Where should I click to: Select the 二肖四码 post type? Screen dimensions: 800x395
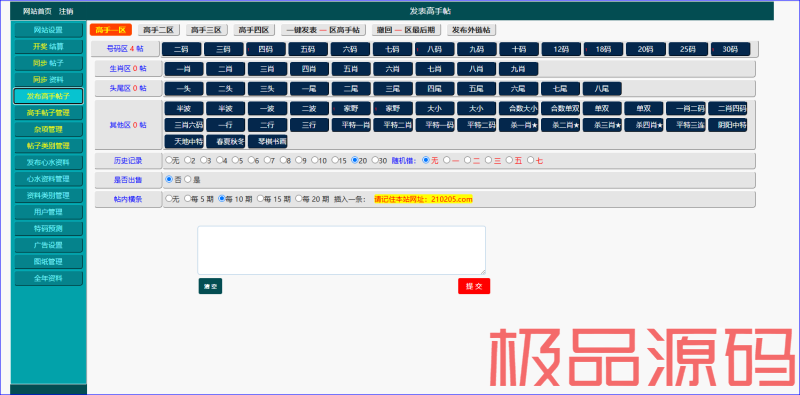[x=728, y=108]
